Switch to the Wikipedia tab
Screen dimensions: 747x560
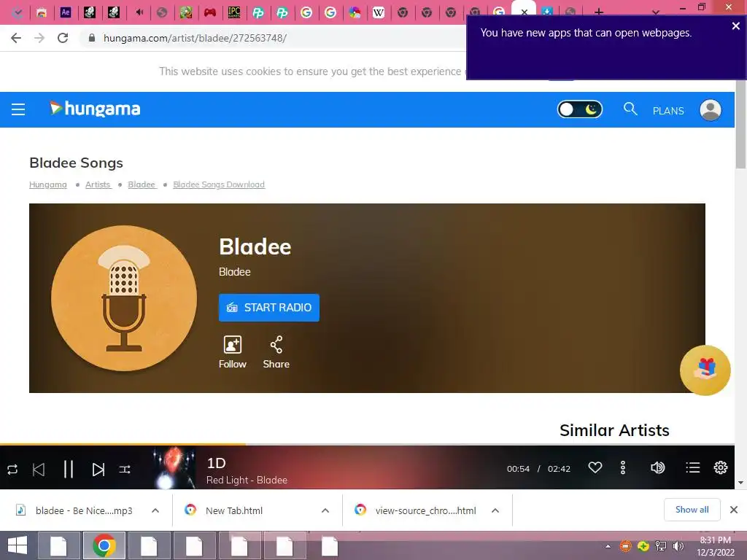379,12
